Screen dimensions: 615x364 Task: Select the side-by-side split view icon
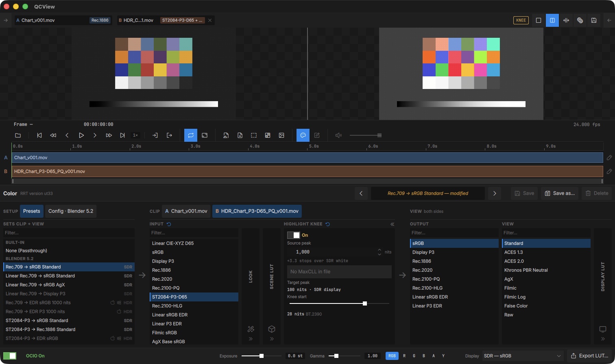tap(552, 20)
